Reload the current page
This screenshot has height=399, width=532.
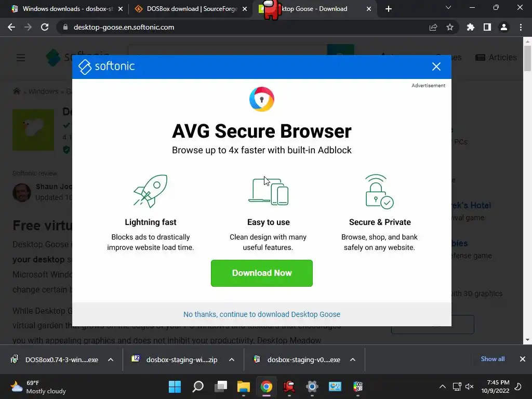pyautogui.click(x=45, y=27)
